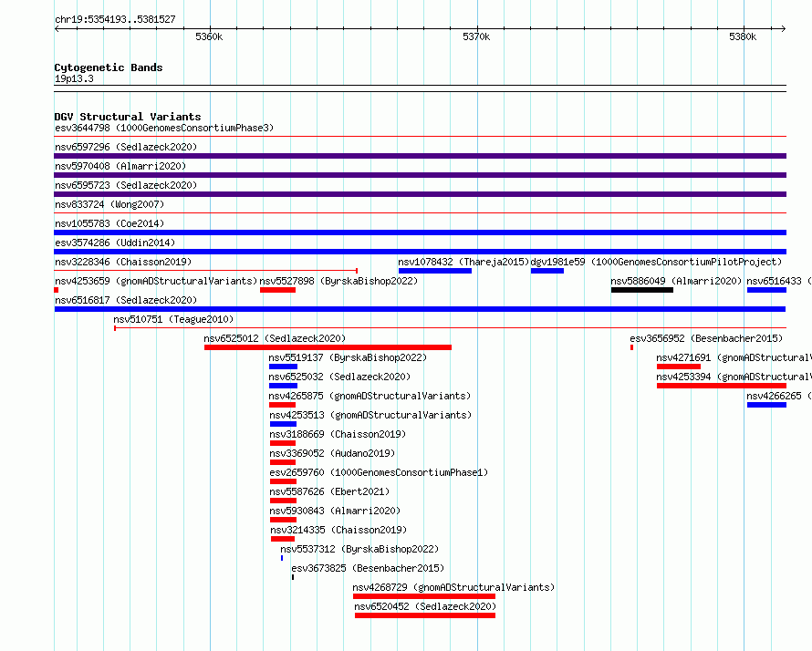Open esv3656952 (Besenbacher2015) label
The image size is (812, 651).
click(x=706, y=338)
